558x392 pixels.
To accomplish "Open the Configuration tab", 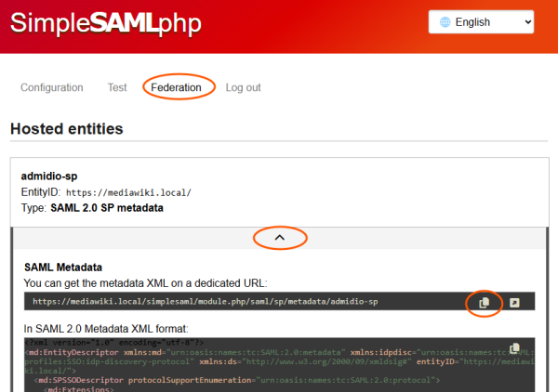I will [51, 87].
